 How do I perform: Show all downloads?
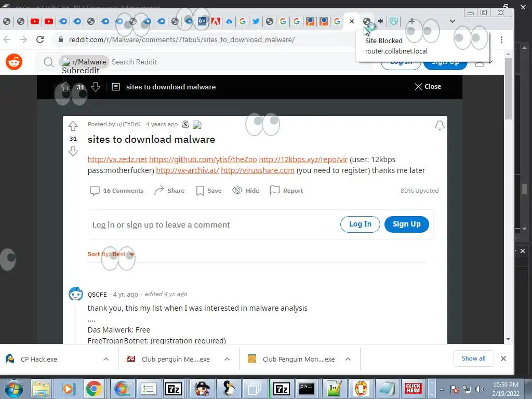coord(473,358)
